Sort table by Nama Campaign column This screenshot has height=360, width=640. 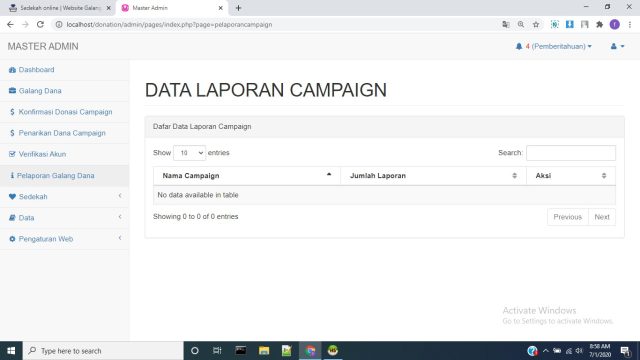(x=247, y=176)
